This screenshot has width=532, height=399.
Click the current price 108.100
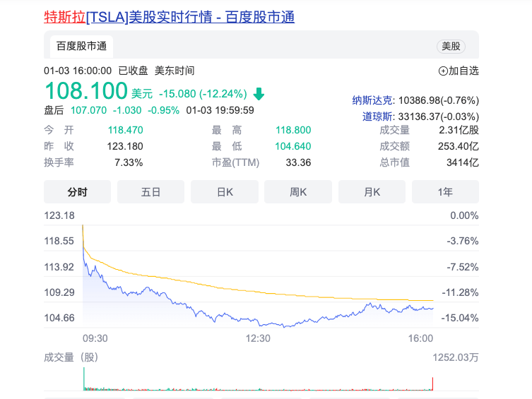coord(86,91)
